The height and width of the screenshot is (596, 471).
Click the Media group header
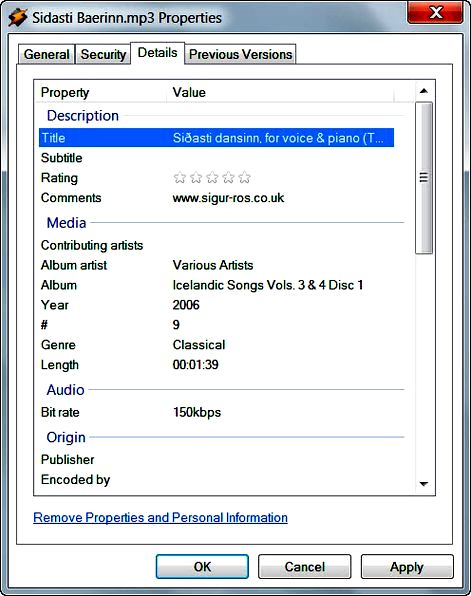(x=66, y=223)
